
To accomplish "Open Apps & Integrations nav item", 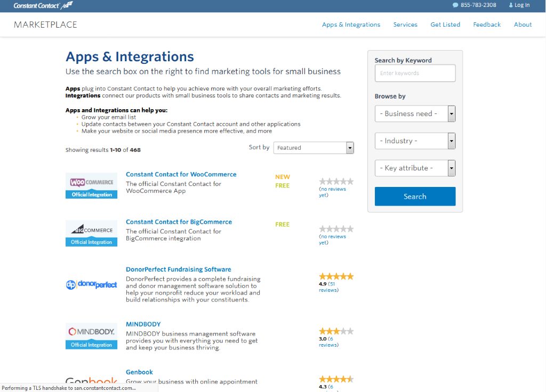I will [x=351, y=24].
